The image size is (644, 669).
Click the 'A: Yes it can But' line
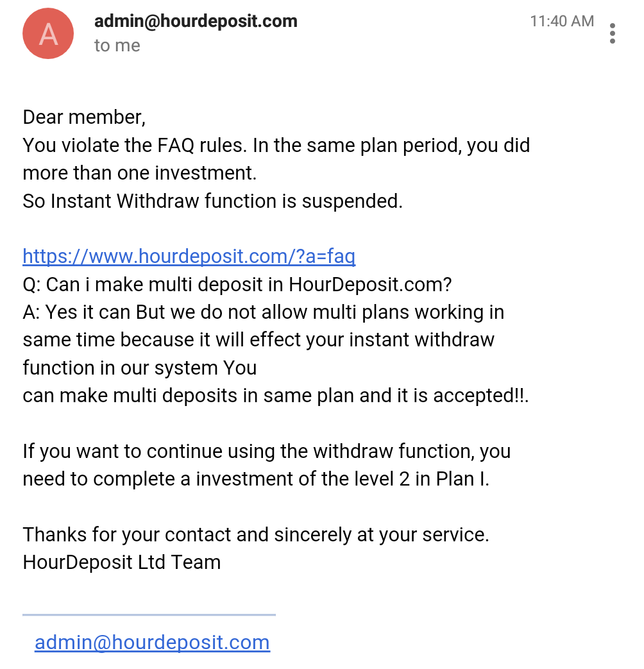[263, 312]
